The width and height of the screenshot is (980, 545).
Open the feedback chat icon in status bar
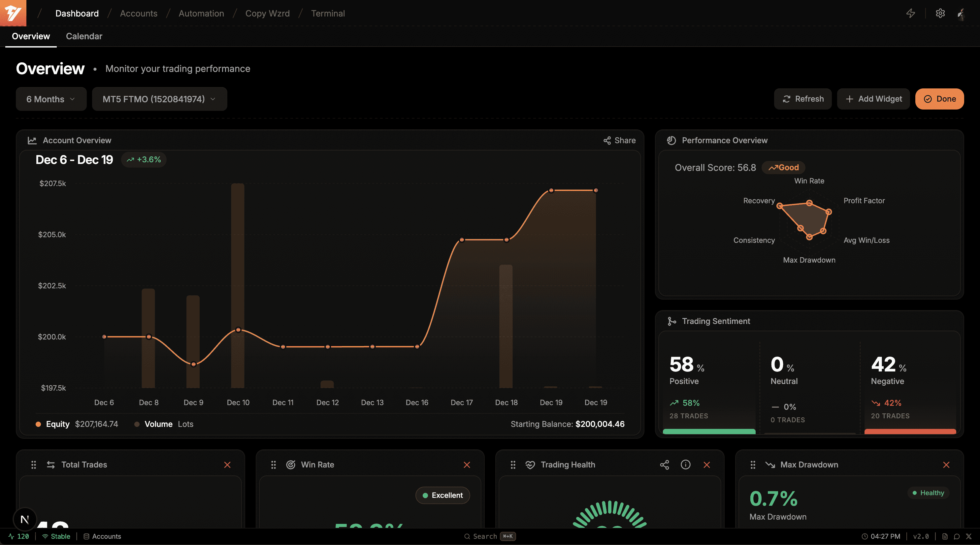coord(957,536)
